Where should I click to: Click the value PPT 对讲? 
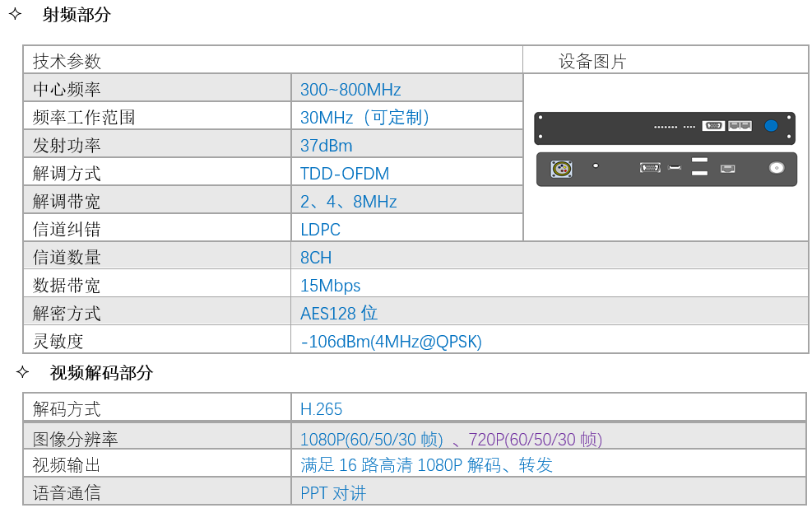(x=333, y=492)
